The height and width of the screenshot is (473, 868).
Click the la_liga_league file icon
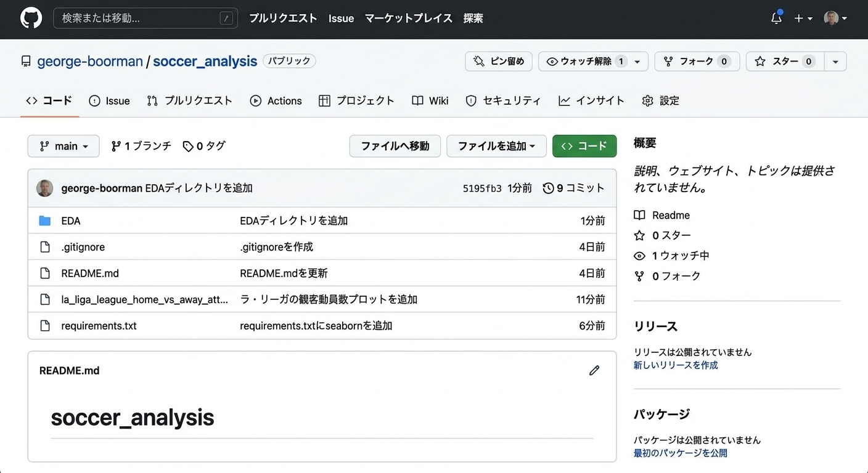click(45, 299)
